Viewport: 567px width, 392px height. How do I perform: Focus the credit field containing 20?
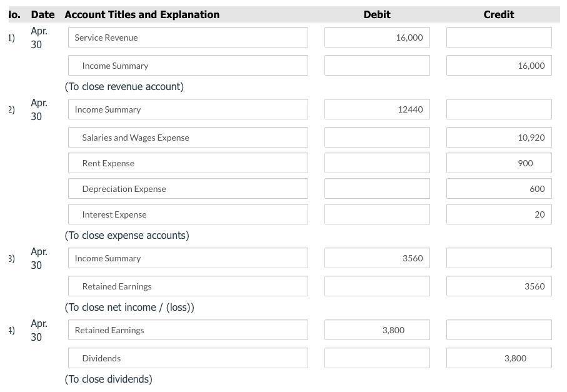pos(499,214)
